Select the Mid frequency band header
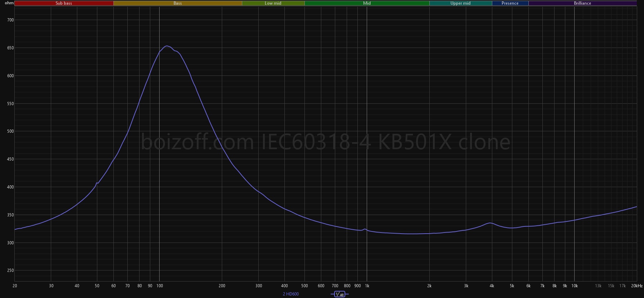The height and width of the screenshot is (298, 644). pyautogui.click(x=367, y=3)
